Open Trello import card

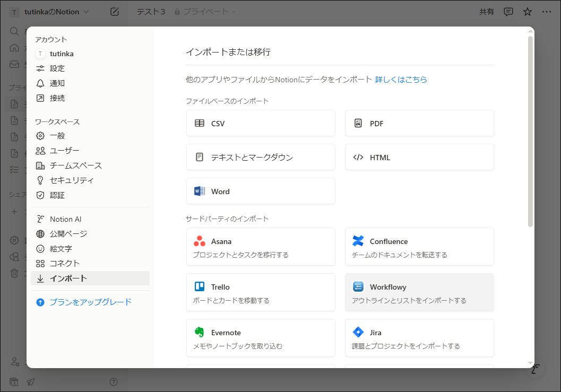[261, 292]
